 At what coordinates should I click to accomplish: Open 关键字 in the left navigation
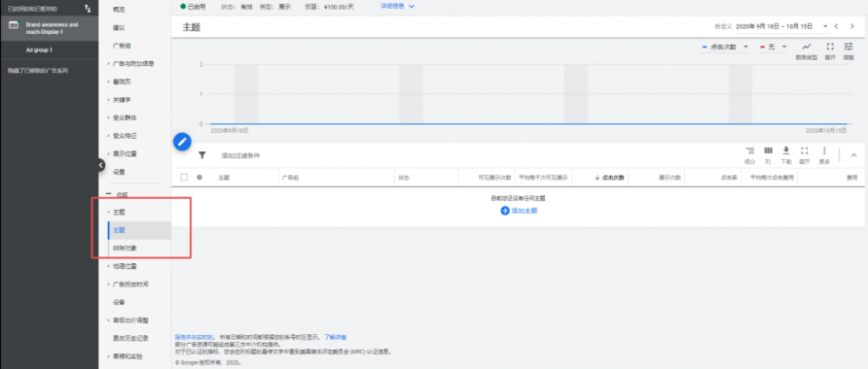122,100
